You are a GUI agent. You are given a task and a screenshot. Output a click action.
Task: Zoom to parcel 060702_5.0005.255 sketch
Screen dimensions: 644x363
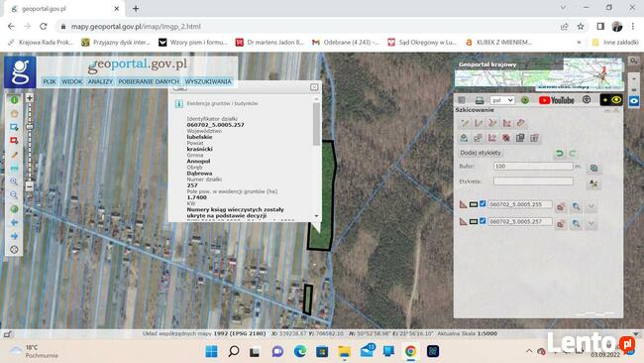[577, 206]
